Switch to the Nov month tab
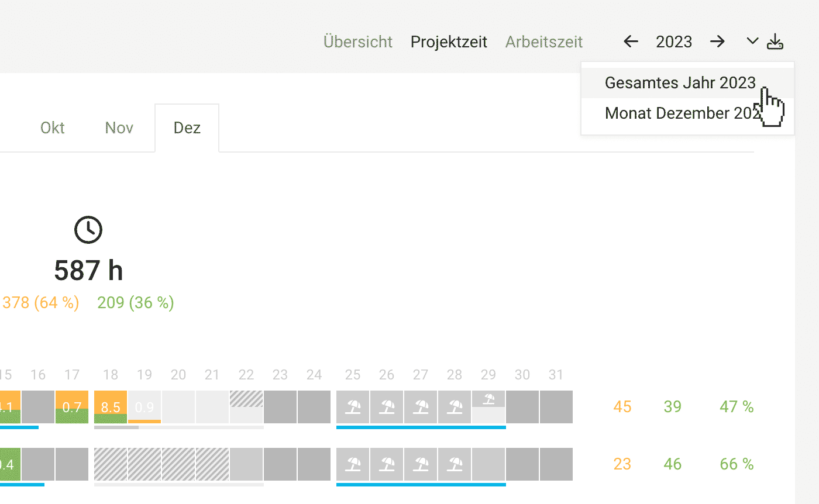 pyautogui.click(x=119, y=127)
